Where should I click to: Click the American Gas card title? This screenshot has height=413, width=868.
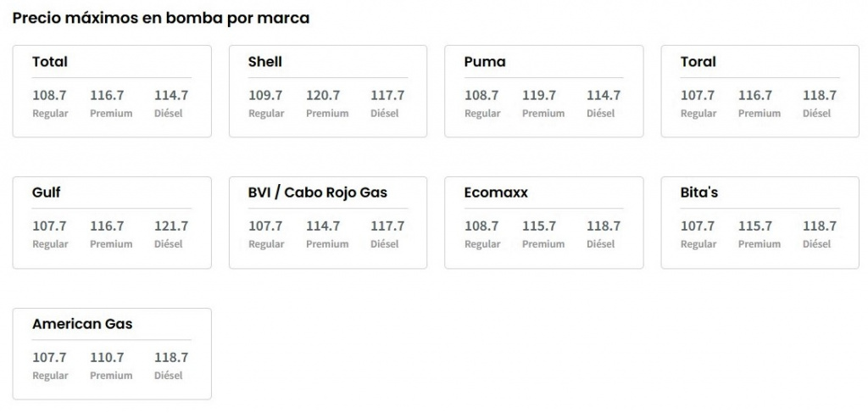click(82, 324)
